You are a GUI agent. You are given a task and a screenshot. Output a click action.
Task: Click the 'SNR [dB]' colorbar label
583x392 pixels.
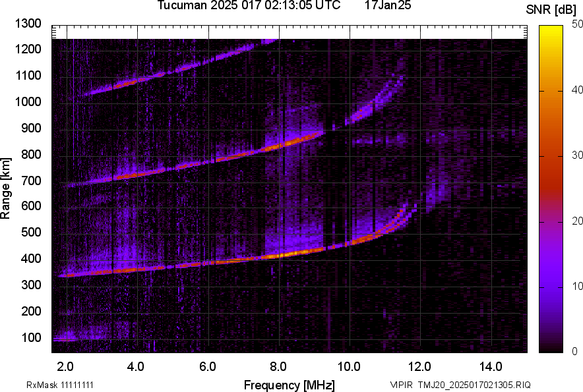[551, 10]
